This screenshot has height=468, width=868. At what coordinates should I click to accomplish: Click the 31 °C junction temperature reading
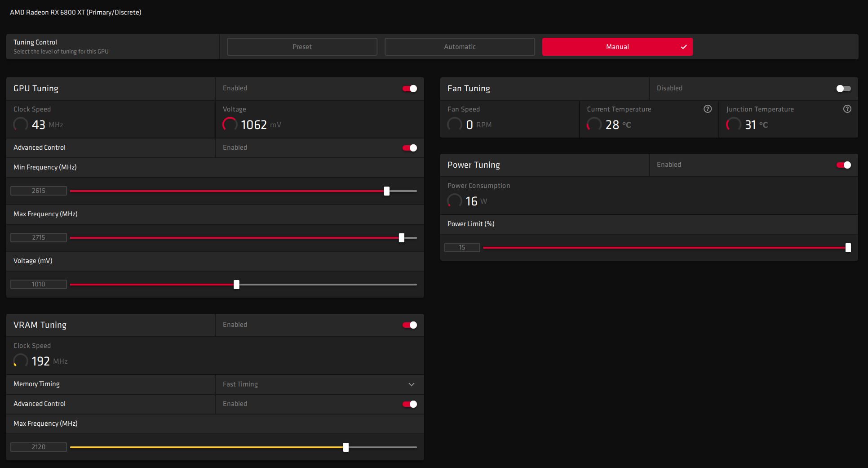point(757,125)
